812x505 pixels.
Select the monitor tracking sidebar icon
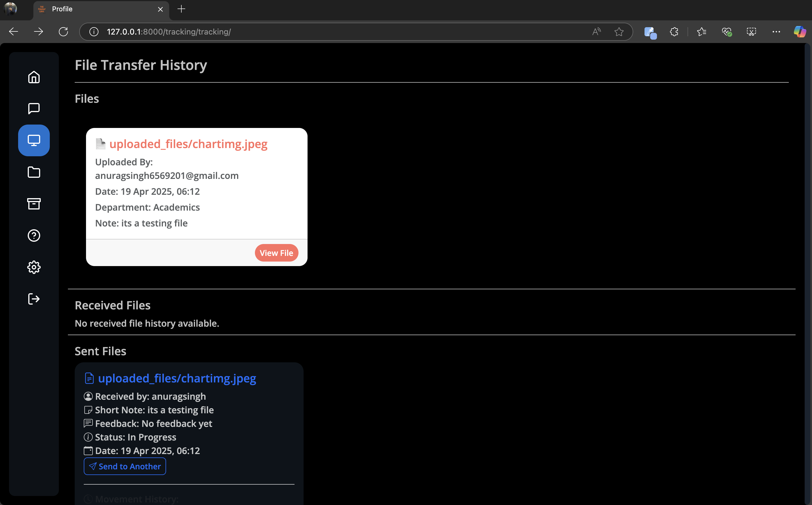point(34,140)
